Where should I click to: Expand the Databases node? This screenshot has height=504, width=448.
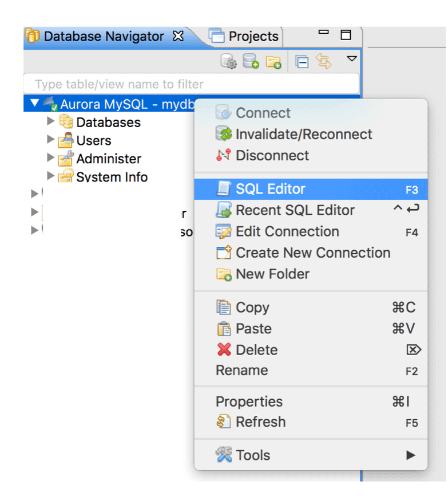click(50, 121)
